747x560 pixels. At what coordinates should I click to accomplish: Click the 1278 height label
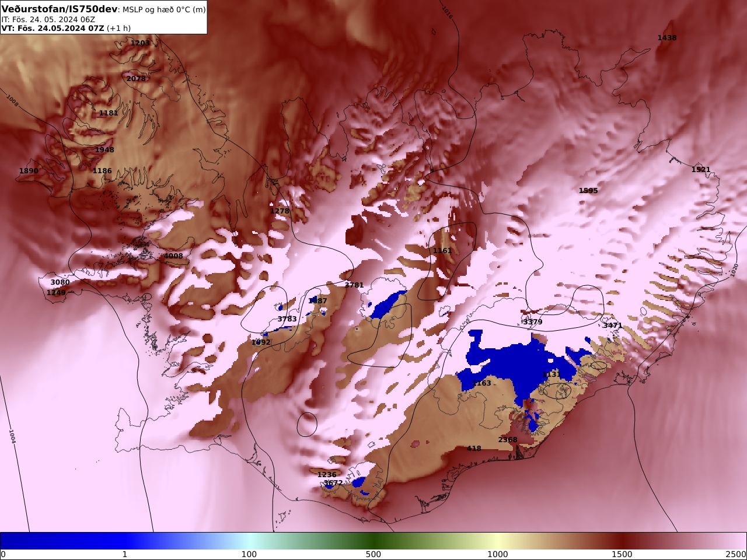(280, 211)
